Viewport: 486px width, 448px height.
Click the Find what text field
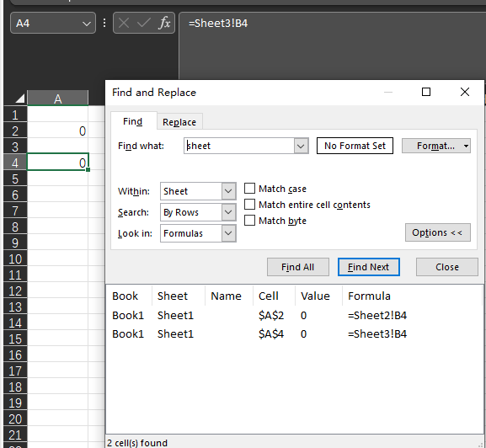(x=239, y=146)
